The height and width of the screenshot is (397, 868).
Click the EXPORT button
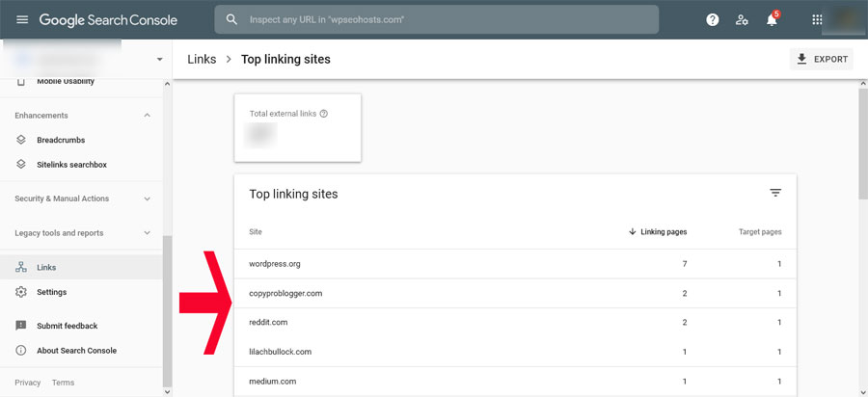tap(822, 59)
